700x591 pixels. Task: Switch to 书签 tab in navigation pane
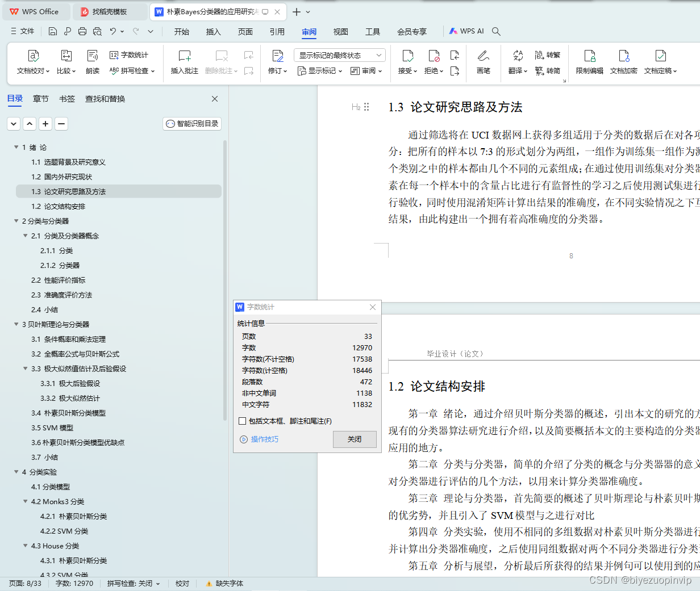pyautogui.click(x=67, y=99)
